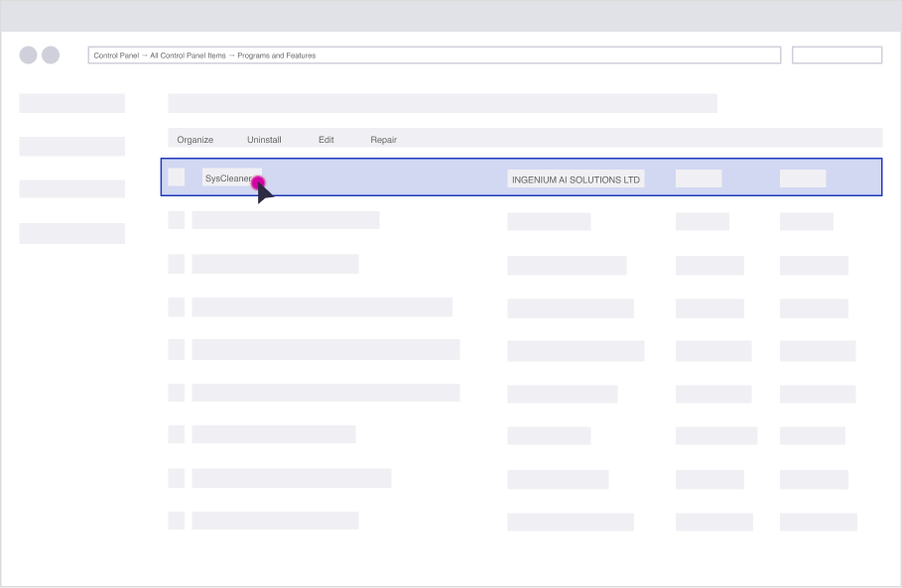Click publisher INGENIUM AI SOLUTIONS LTD
902x588 pixels.
576,179
